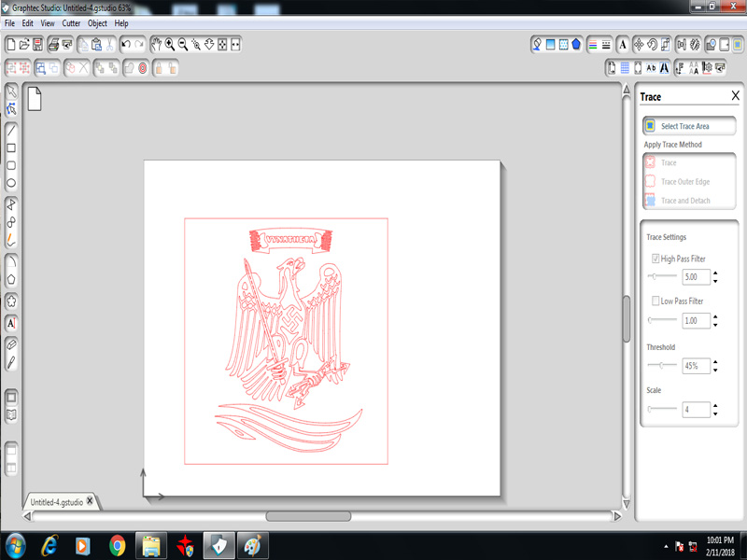Click the Zoom out magnifier
Image resolution: width=747 pixels, height=560 pixels.
click(x=182, y=44)
